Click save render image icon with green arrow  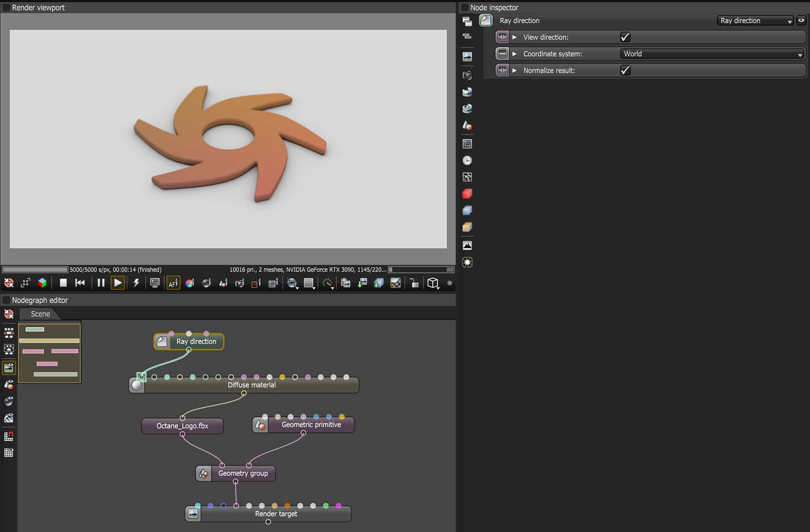coord(362,283)
